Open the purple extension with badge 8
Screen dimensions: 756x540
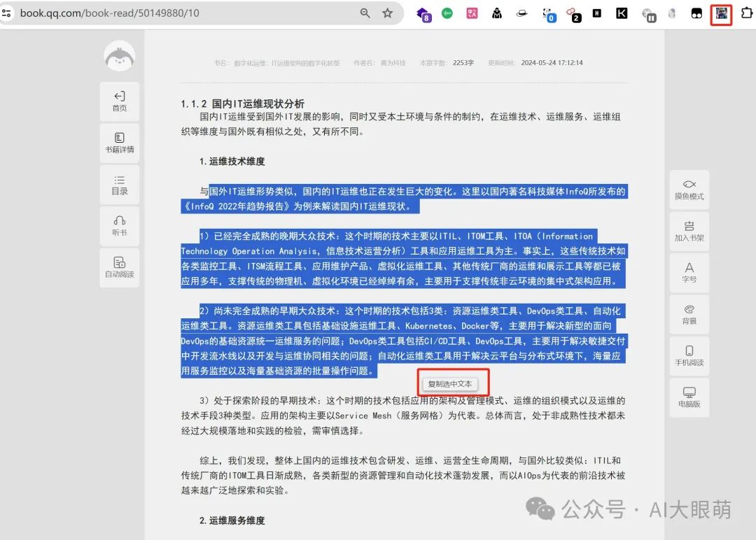[x=423, y=14]
